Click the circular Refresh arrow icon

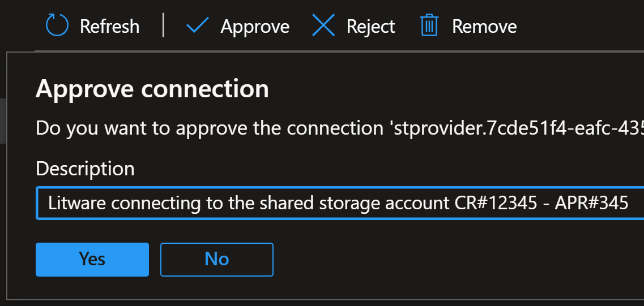point(57,25)
